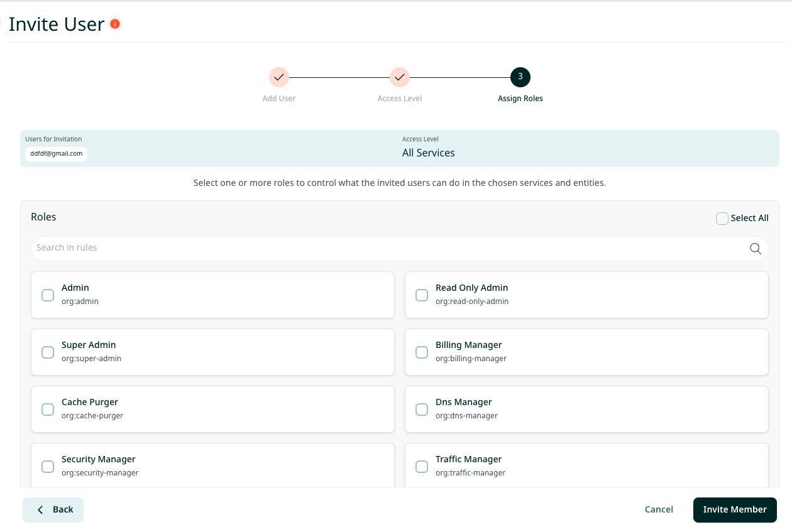792x532 pixels.
Task: Go back with the Back button
Action: pos(53,509)
